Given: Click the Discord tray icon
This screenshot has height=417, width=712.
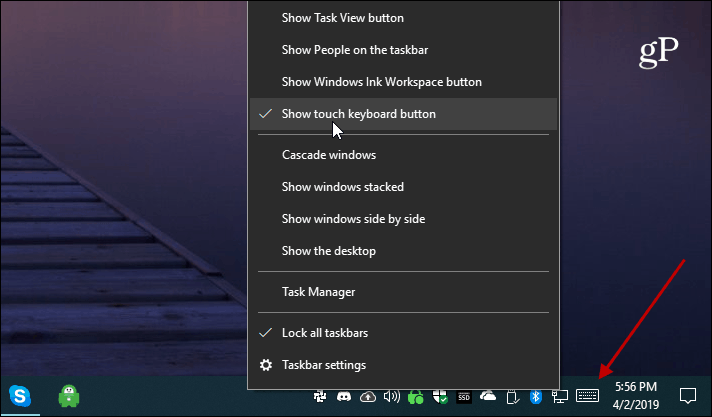Looking at the screenshot, I should coord(344,397).
